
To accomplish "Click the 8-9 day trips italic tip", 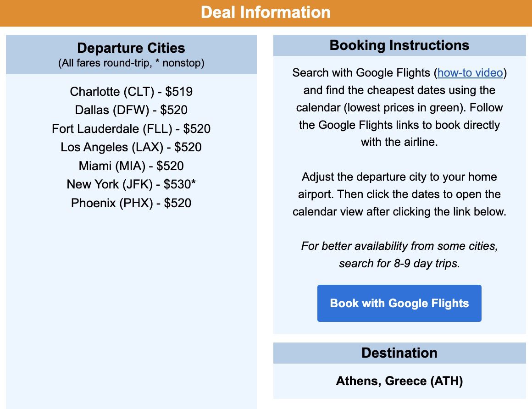I will 399,254.
